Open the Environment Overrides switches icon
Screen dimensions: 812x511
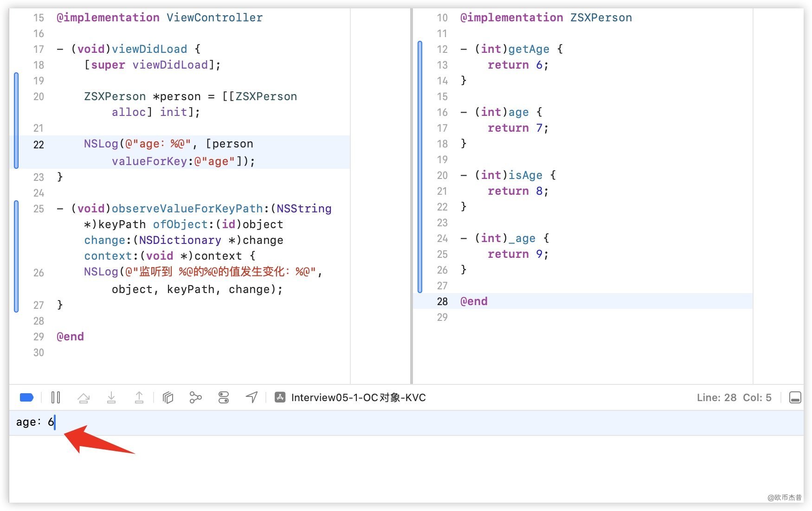tap(224, 397)
